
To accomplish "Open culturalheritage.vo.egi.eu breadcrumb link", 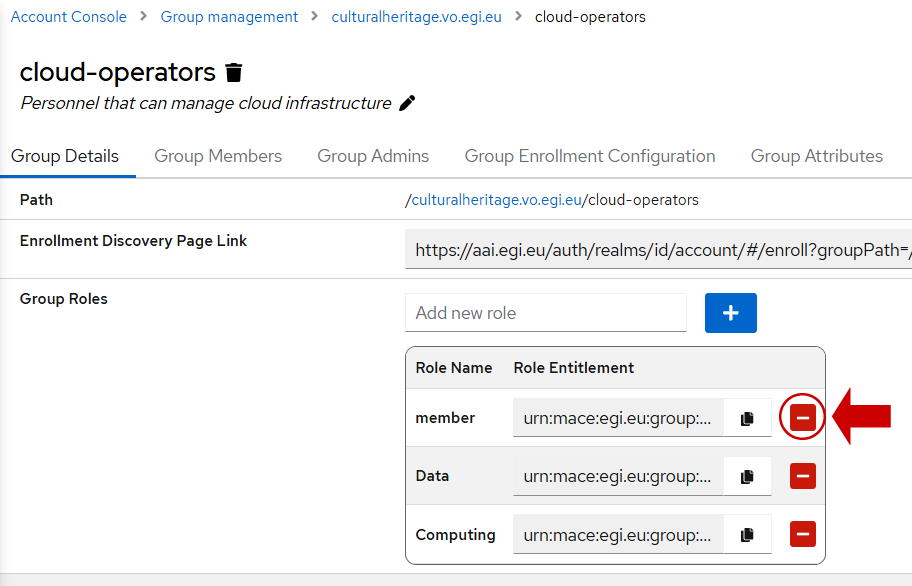I will pos(416,17).
